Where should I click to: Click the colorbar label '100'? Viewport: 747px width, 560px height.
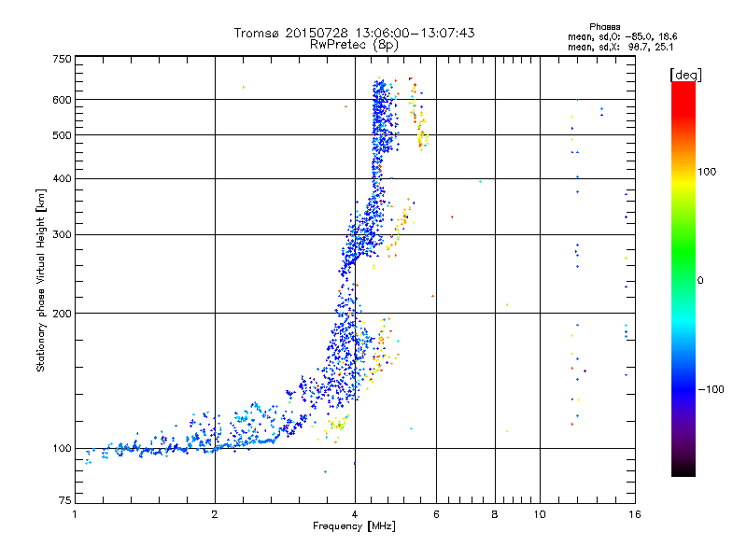707,172
